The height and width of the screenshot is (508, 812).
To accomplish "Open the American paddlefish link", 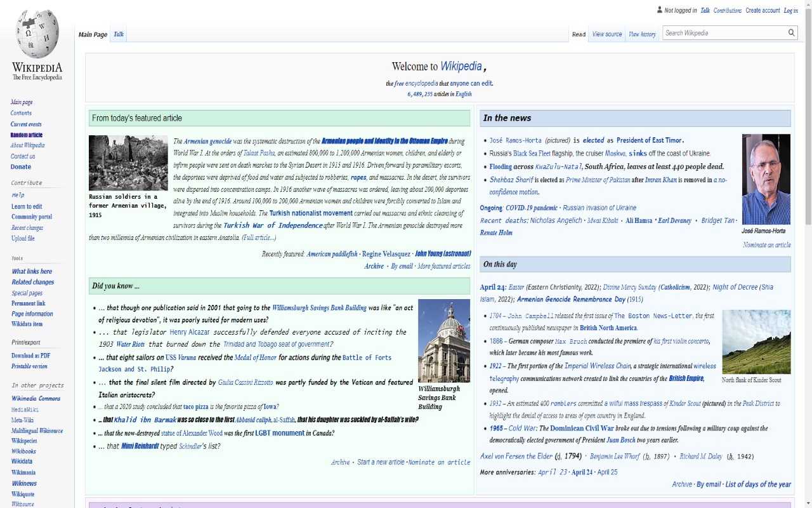I will pos(332,254).
